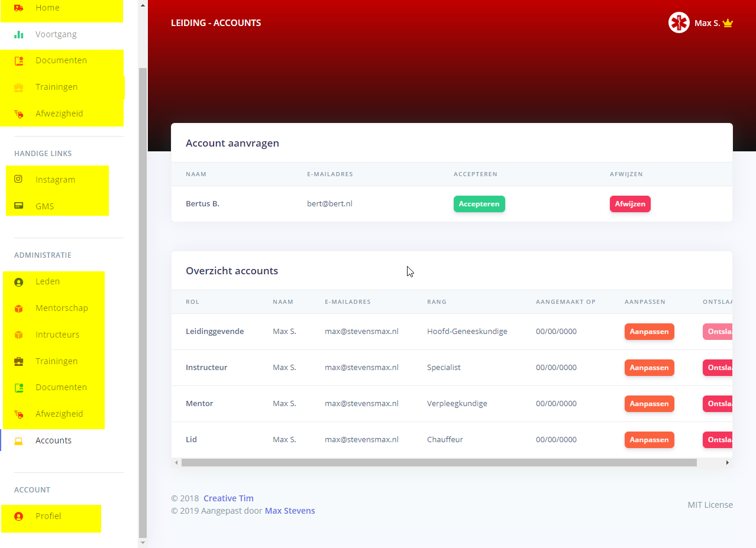
Task: Follow the Max Stevens footer link
Action: coord(289,511)
